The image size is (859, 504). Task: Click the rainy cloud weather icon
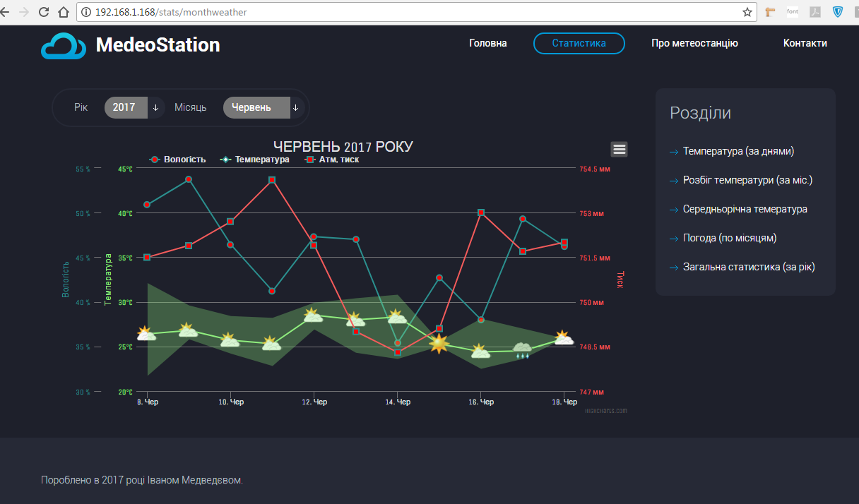(522, 349)
